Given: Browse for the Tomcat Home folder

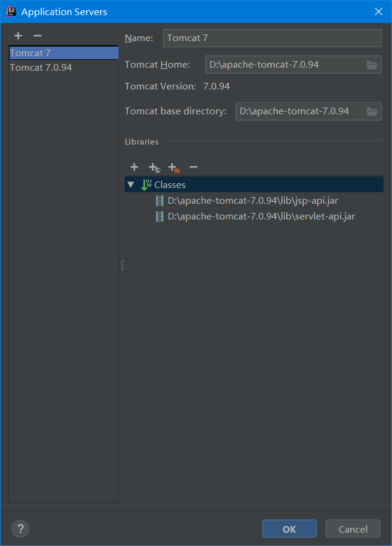Looking at the screenshot, I should pos(372,65).
